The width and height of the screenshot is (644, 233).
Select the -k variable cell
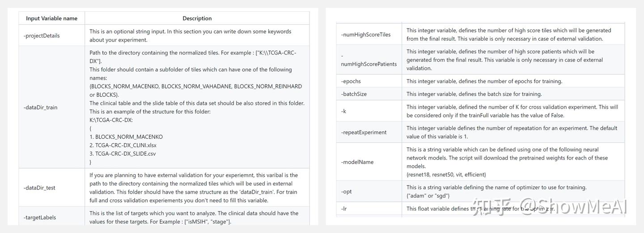point(343,111)
